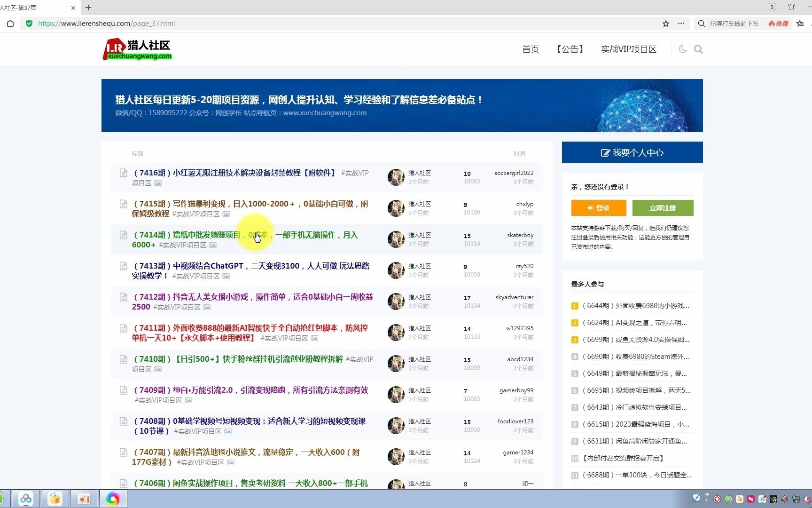The height and width of the screenshot is (508, 812).
Task: Click the orange 登录 button
Action: coord(599,208)
